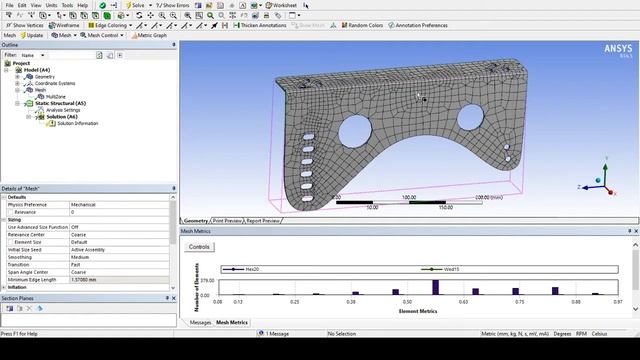Switch to the Mesh Metrics tab
This screenshot has height=360, width=640.
point(232,322)
